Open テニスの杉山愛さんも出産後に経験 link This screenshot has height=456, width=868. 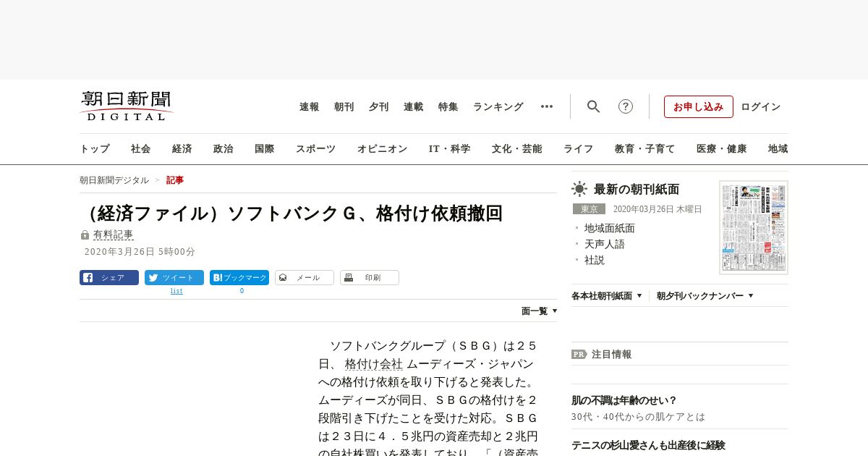click(649, 445)
